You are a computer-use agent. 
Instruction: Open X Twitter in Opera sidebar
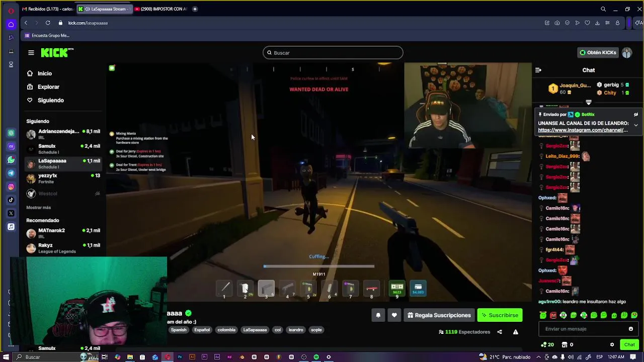coord(11,213)
